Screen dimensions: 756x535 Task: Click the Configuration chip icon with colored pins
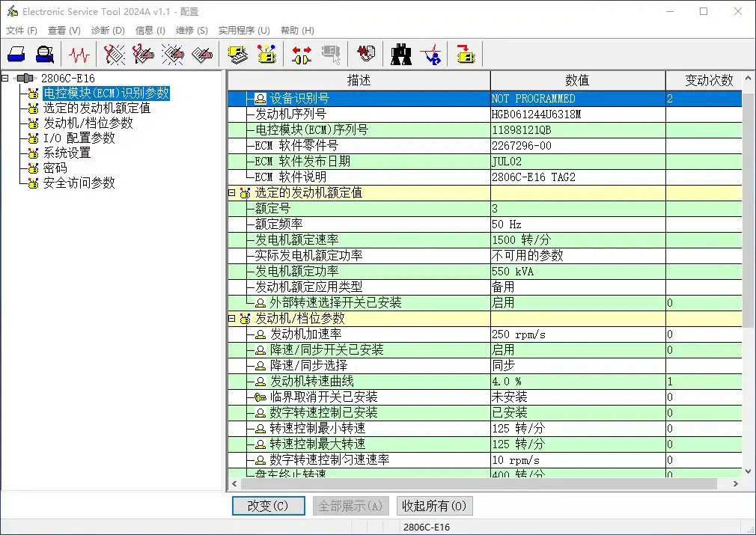coord(266,54)
